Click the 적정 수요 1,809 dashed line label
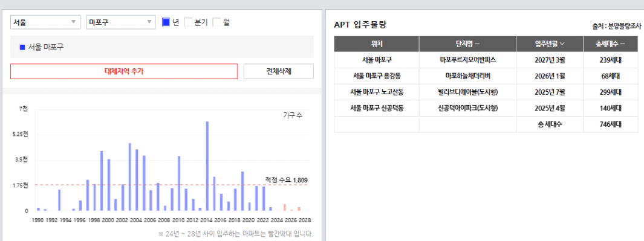 point(286,180)
